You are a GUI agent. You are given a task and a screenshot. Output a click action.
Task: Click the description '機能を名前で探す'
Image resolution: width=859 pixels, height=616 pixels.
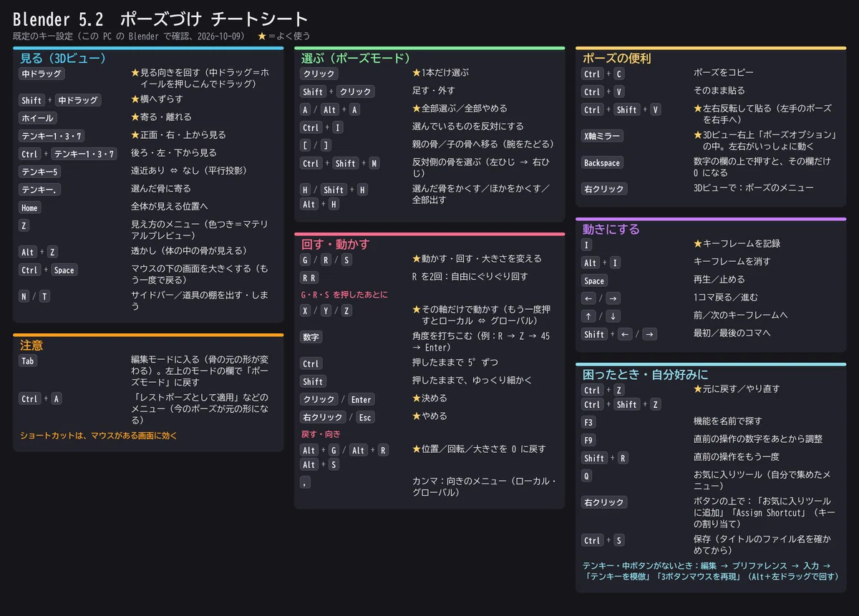pyautogui.click(x=727, y=421)
